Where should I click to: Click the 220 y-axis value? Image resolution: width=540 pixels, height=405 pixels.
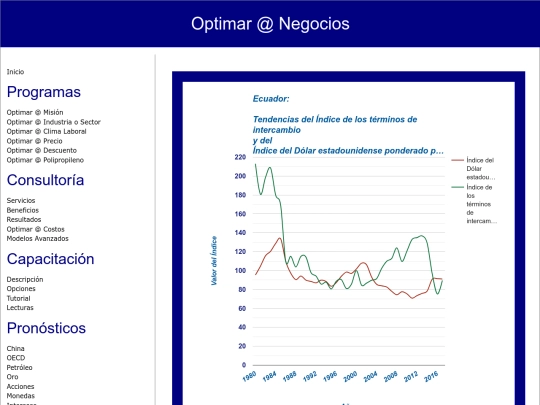coord(240,157)
